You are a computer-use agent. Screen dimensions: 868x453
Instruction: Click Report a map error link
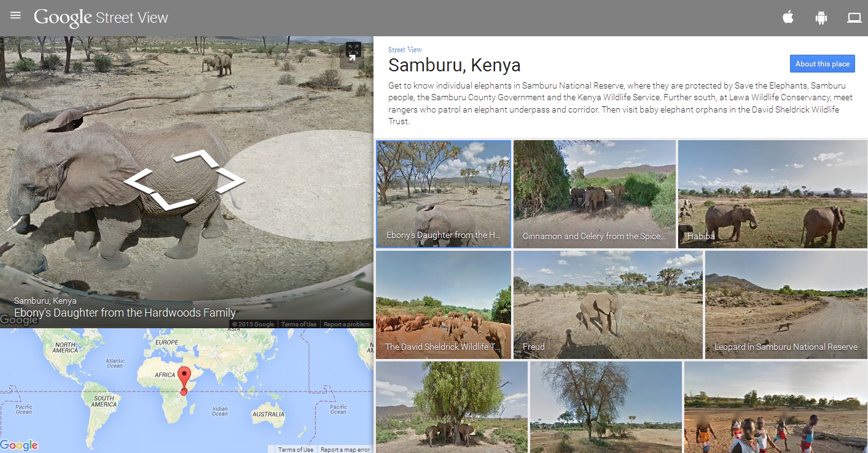[345, 449]
